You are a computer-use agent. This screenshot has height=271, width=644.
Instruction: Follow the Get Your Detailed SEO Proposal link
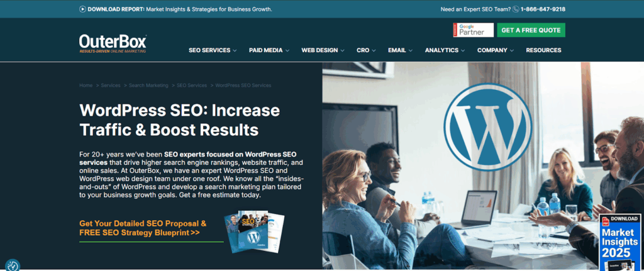(x=143, y=228)
